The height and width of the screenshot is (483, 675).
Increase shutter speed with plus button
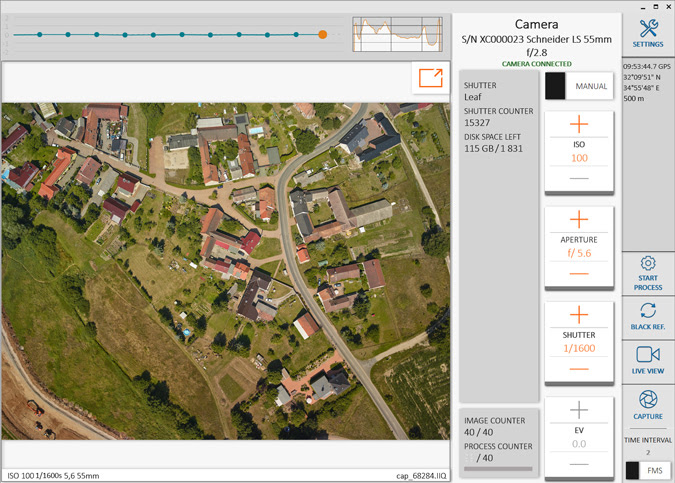[578, 315]
